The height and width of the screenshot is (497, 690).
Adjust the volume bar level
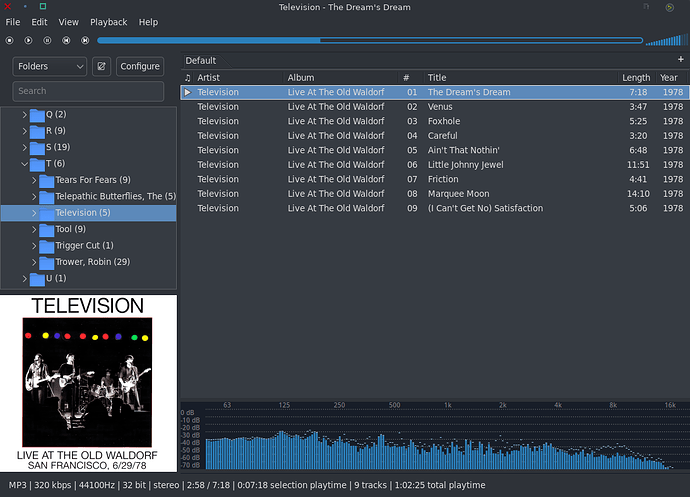(x=665, y=41)
